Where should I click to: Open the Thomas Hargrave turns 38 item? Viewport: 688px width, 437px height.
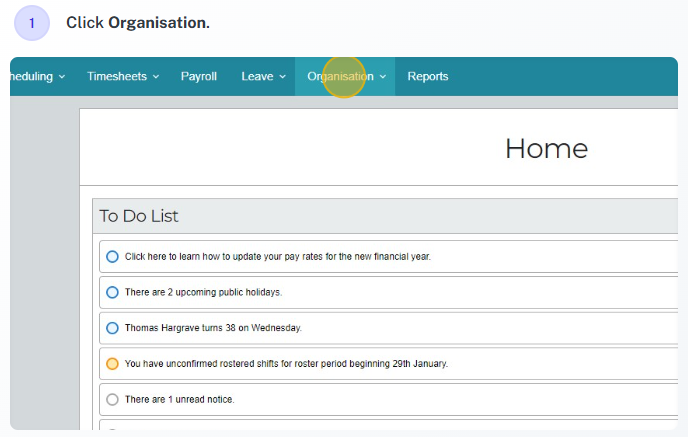(x=388, y=328)
